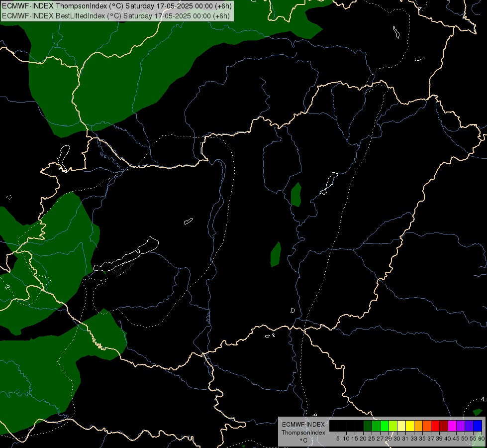487x448 pixels.
Task: Click legend tick value 27
Action: click(380, 439)
